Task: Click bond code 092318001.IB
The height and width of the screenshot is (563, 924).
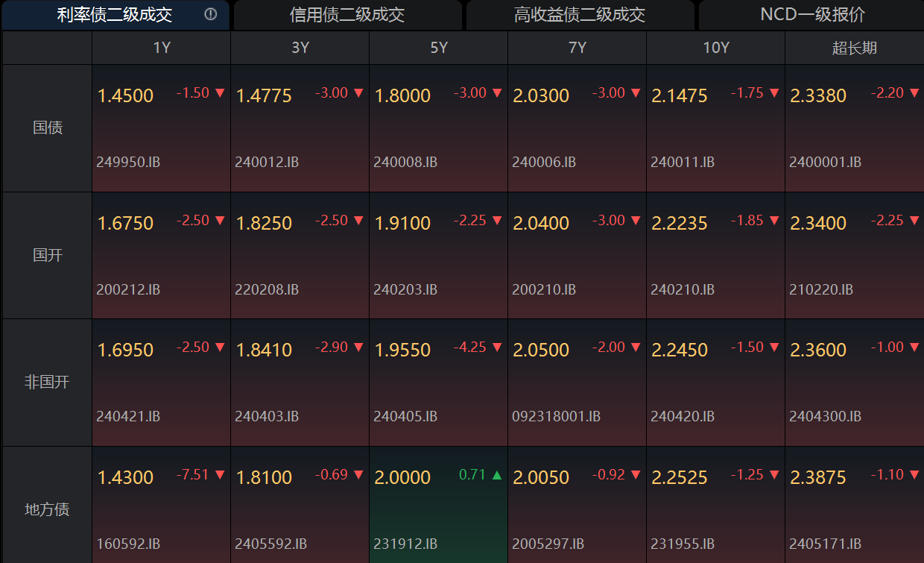Action: click(x=556, y=416)
